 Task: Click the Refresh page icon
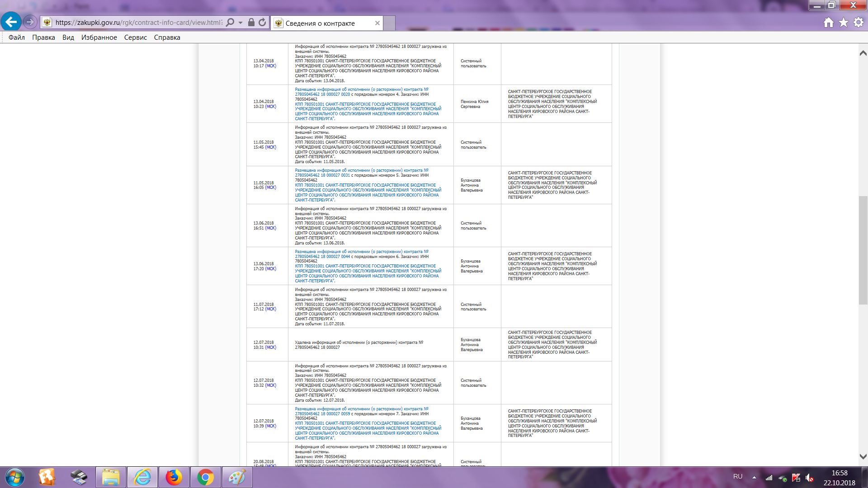point(262,23)
